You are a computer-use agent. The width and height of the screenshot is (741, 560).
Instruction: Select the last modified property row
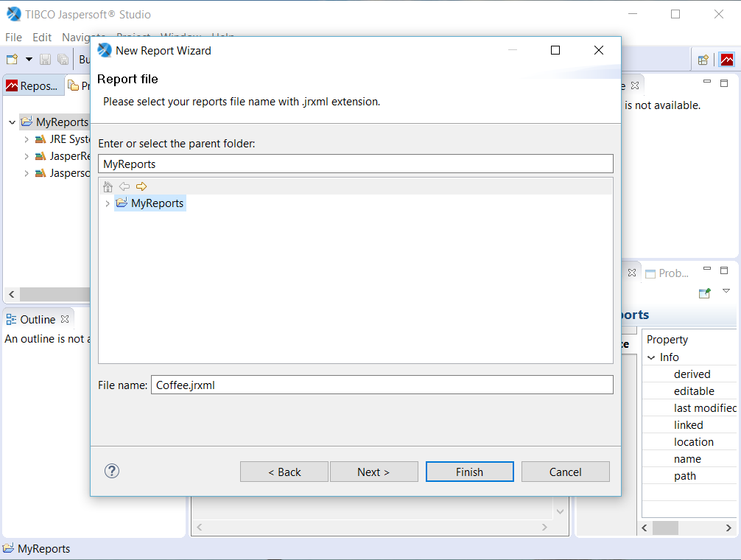coord(689,408)
